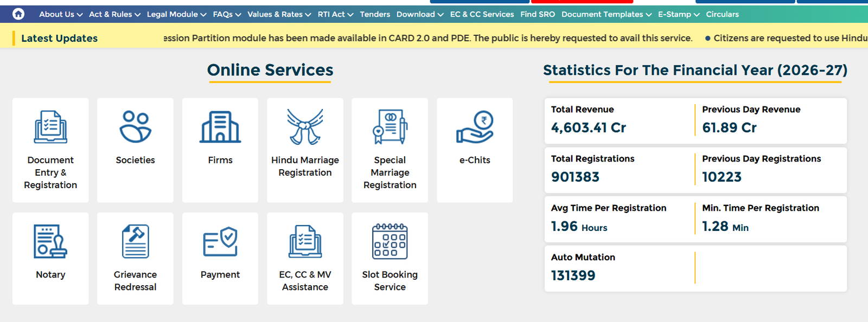Open the Societies service icon
868x322 pixels.
pos(136,127)
